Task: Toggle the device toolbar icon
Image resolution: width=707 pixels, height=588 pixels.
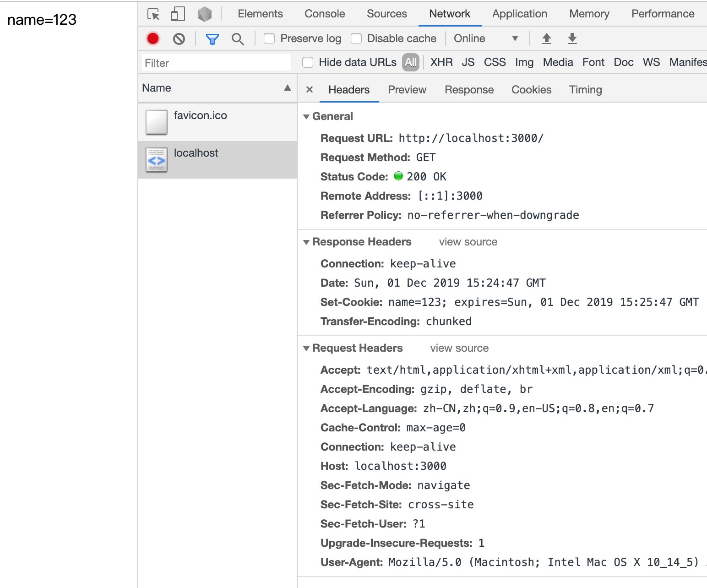Action: (x=178, y=14)
